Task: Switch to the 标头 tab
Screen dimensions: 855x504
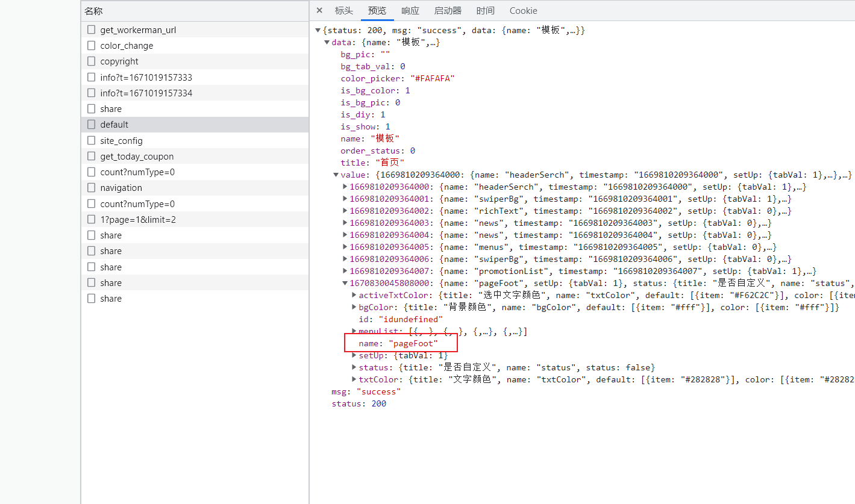Action: point(344,10)
